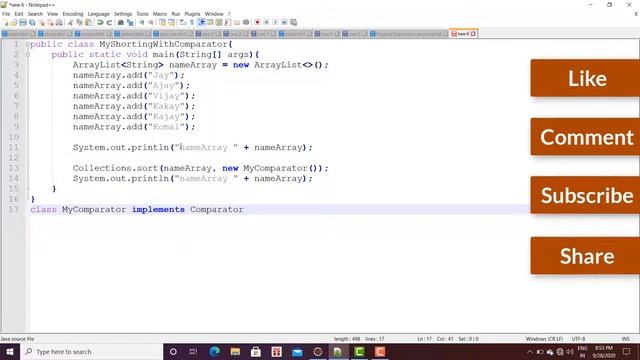Click the Save All toolbar icon
Image resolution: width=640 pixels, height=360 pixels.
point(32,22)
